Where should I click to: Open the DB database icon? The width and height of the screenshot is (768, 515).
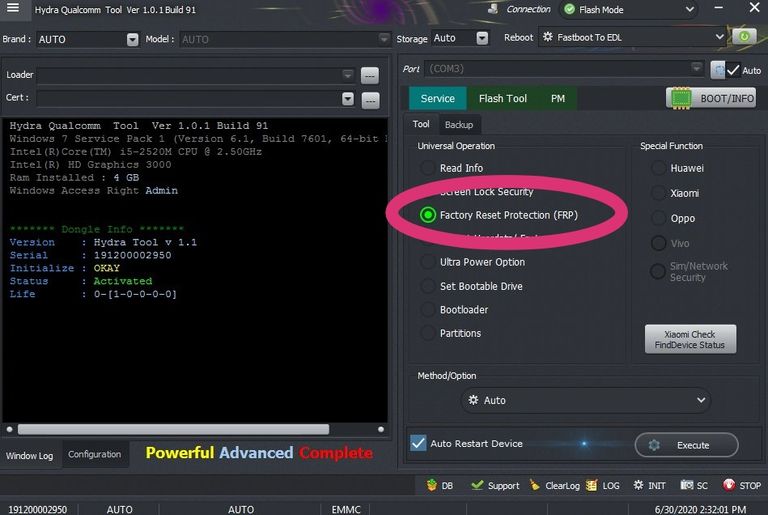point(432,485)
